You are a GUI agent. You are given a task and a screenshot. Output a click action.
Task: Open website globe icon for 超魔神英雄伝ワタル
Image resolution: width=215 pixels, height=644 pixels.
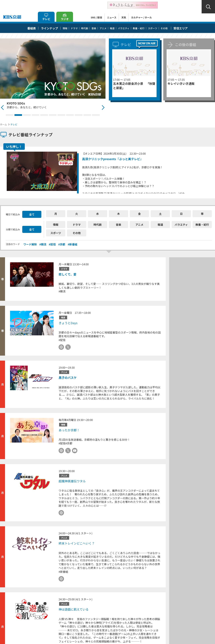(x=61, y=513)
